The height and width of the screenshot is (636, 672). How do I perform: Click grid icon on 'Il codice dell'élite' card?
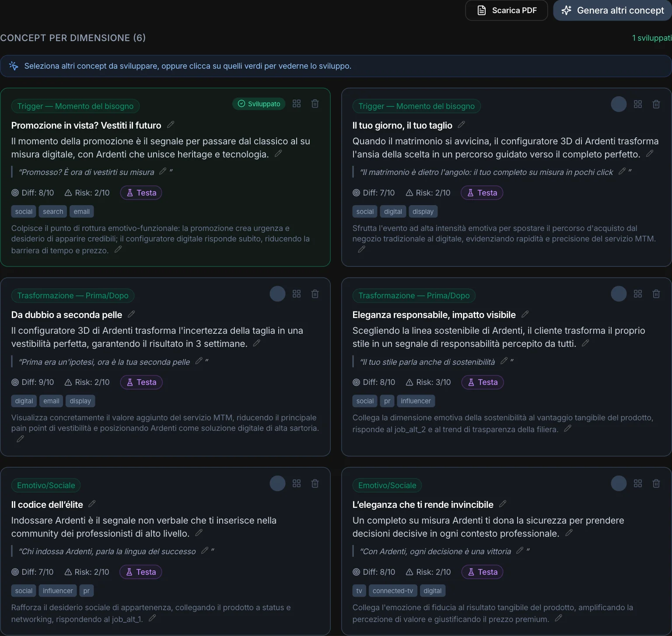[x=297, y=483]
